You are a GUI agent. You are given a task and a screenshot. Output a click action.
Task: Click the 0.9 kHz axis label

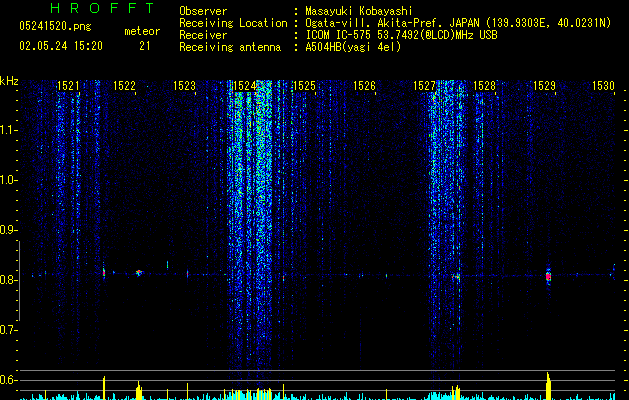8,230
